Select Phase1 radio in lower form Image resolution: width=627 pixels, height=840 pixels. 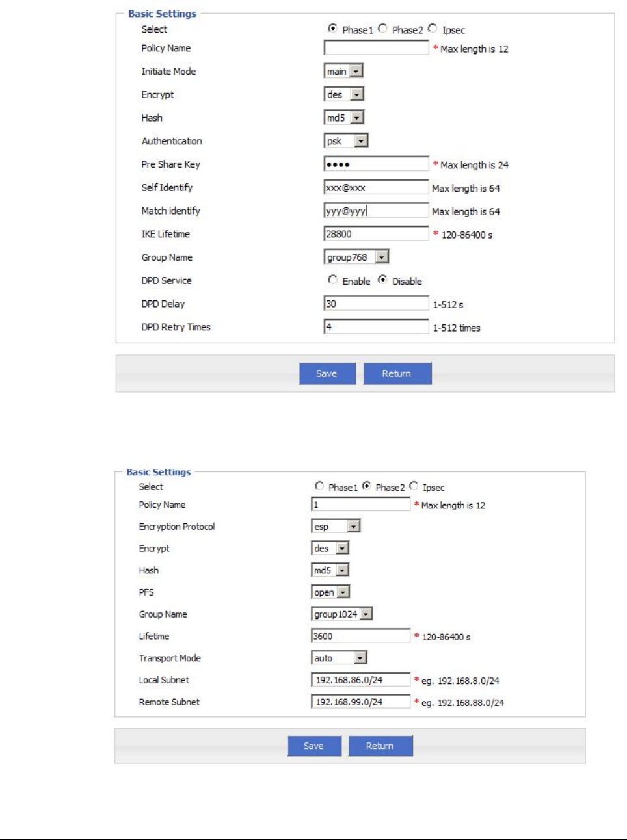click(319, 486)
